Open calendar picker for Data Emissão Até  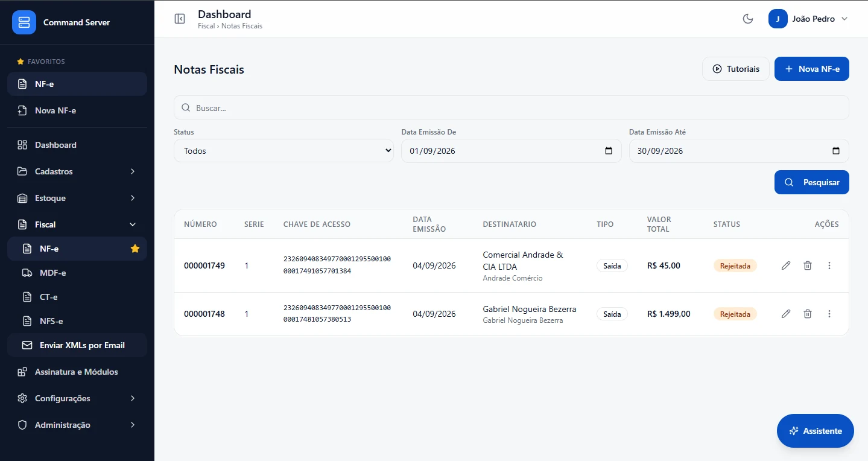tap(836, 151)
